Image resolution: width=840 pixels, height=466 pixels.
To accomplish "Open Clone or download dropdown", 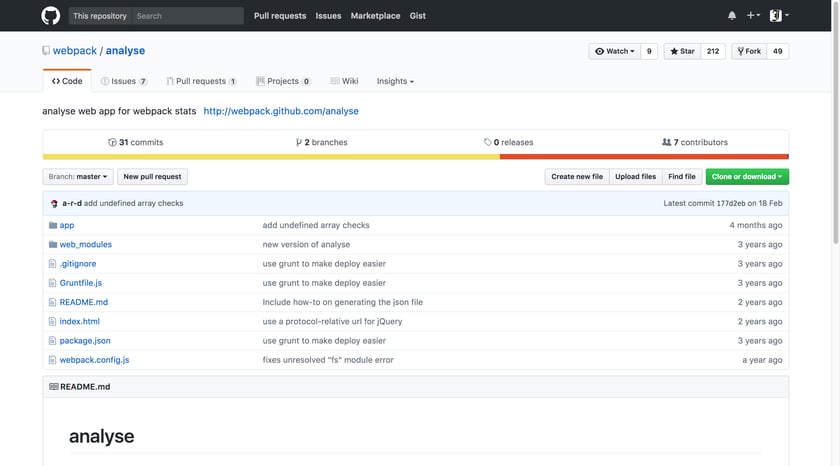I will click(747, 177).
